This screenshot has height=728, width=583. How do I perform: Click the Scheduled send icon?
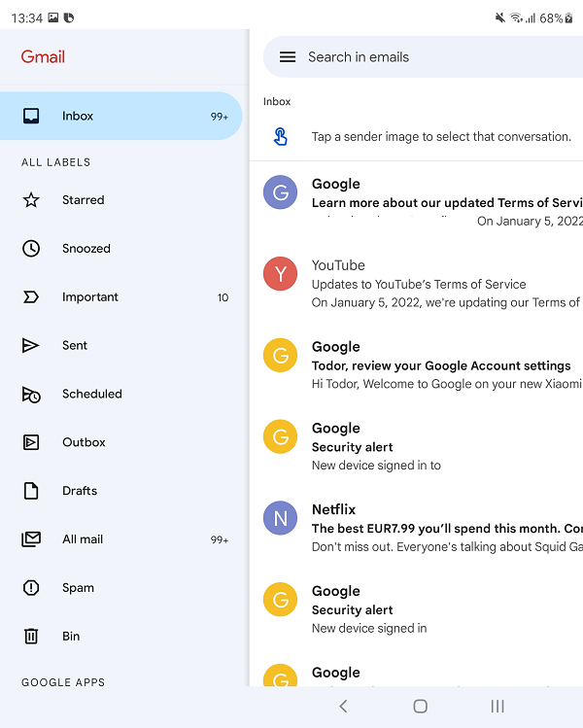click(31, 395)
